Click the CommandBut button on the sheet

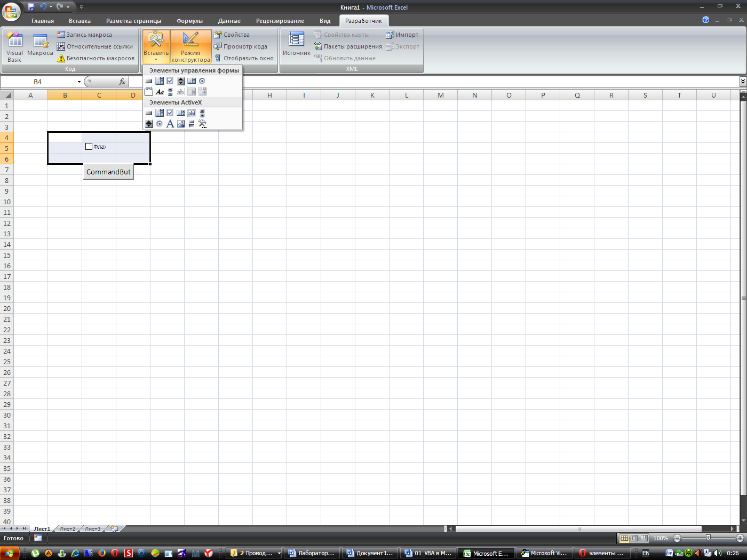pos(108,172)
